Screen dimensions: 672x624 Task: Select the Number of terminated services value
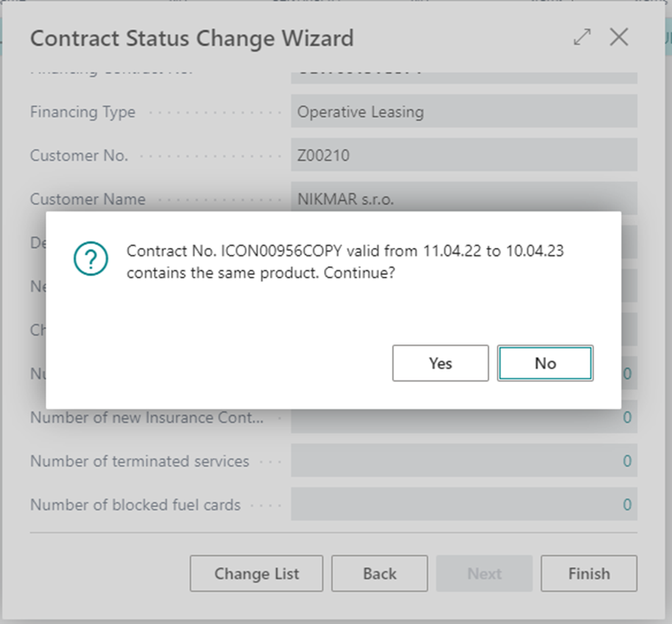coord(464,461)
